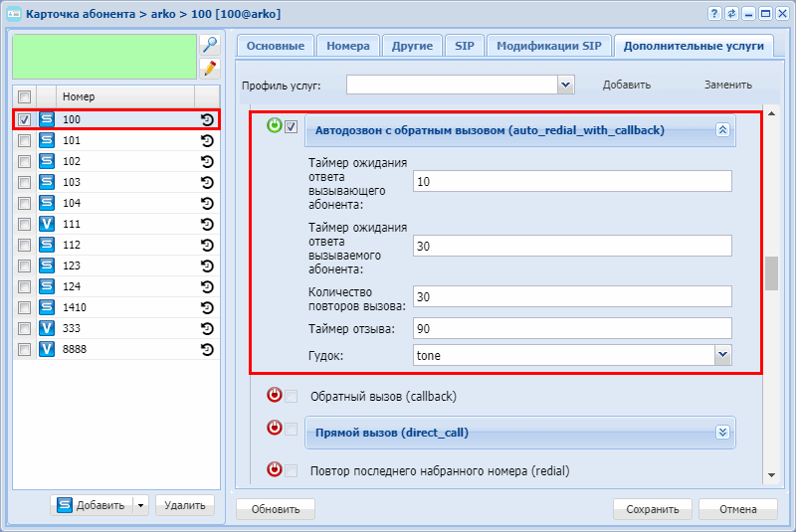Switch to the SIP tab
Viewport: 796px width, 532px height.
tap(465, 46)
